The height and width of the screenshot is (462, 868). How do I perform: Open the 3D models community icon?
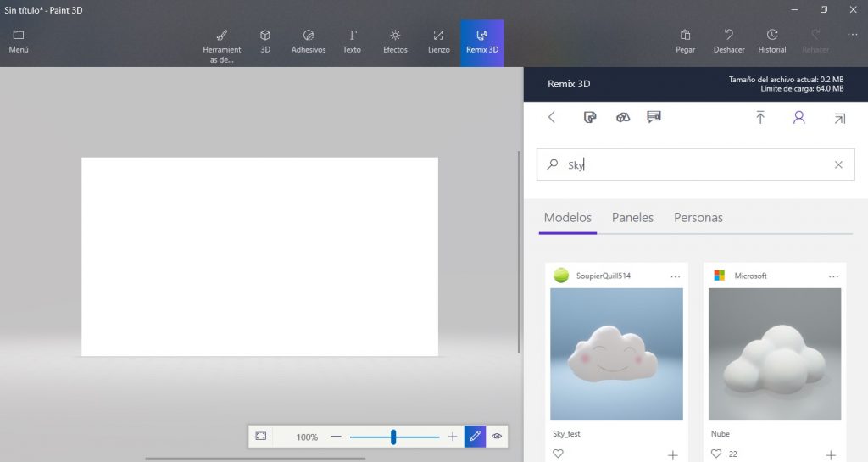click(x=623, y=117)
